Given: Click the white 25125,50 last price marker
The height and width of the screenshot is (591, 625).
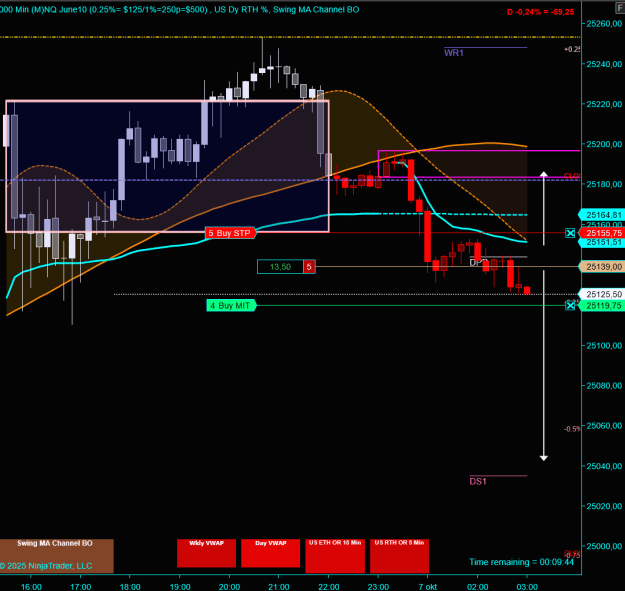Looking at the screenshot, I should (x=602, y=294).
